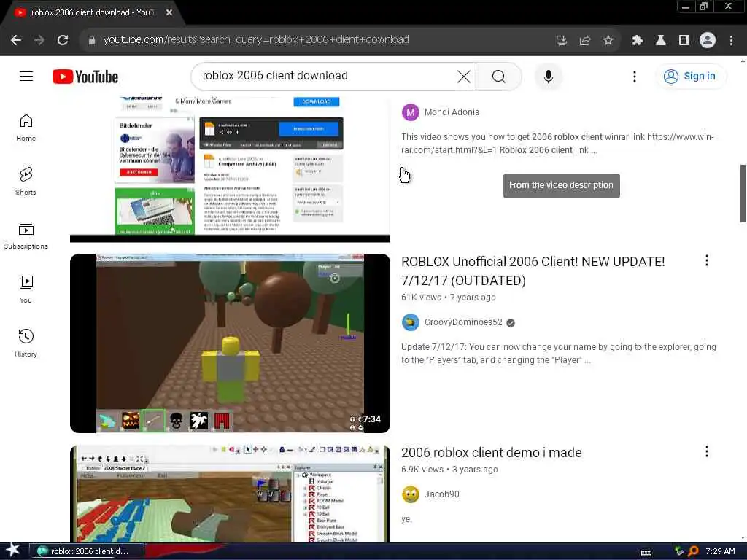
Task: Open the browser extensions puzzle icon
Action: (638, 41)
